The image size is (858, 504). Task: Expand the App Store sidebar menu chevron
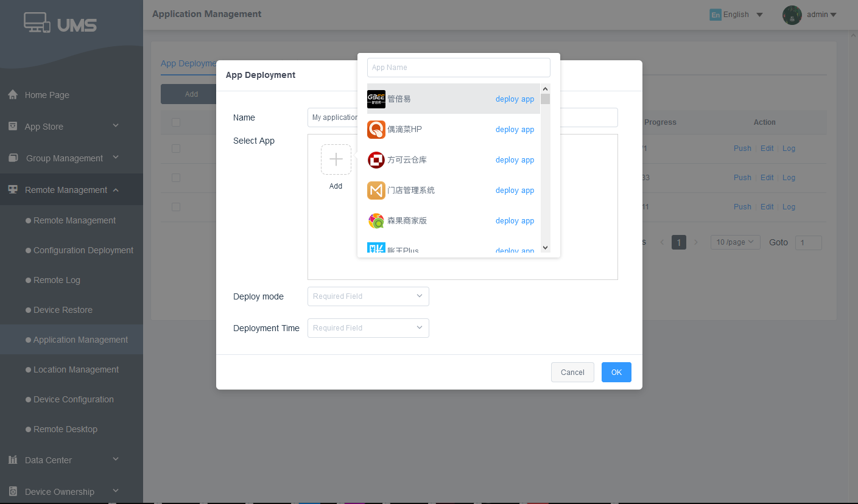(x=116, y=126)
